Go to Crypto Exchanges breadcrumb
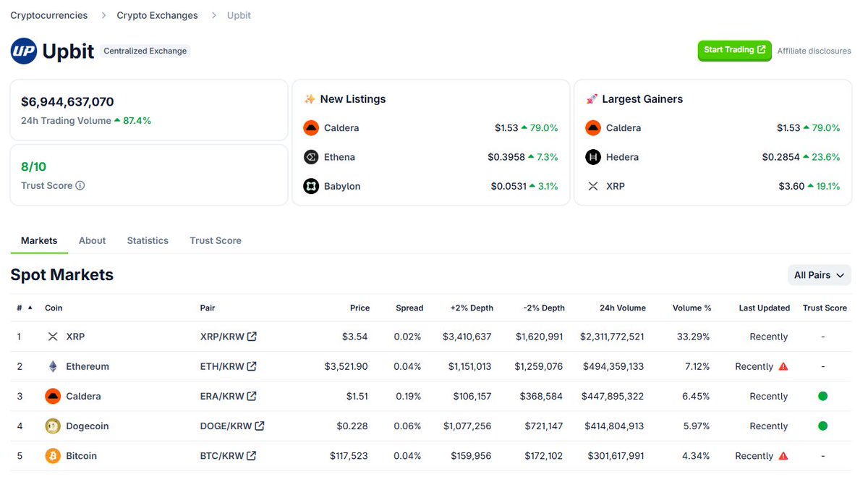This screenshot has height=477, width=868. (157, 15)
